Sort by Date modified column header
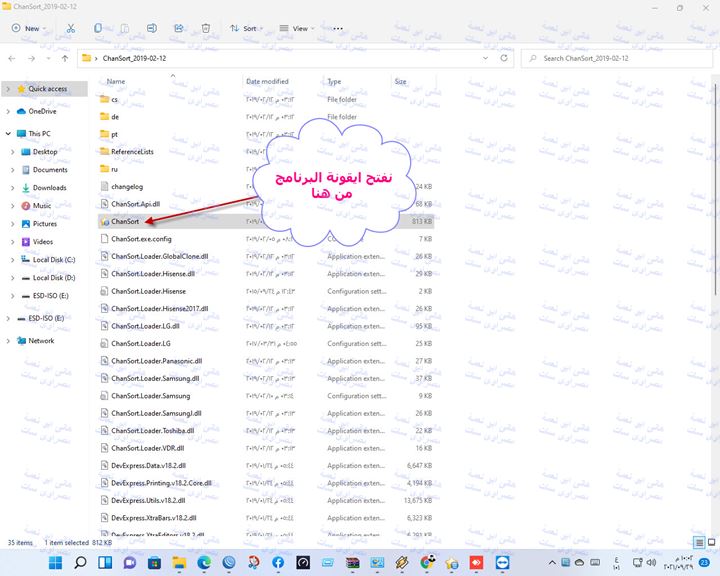 click(267, 81)
